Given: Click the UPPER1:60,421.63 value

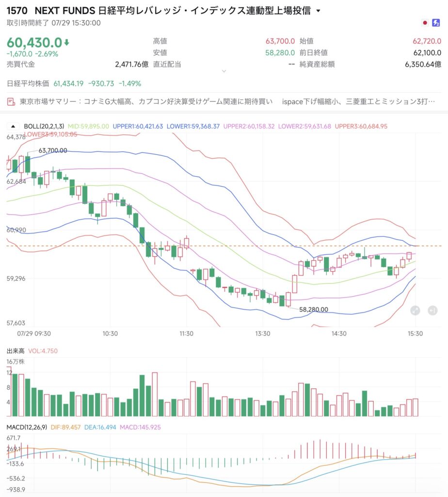Looking at the screenshot, I should (138, 126).
